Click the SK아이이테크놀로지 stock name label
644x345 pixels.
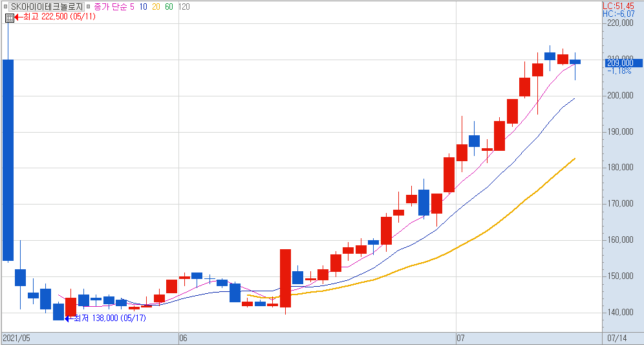47,6
